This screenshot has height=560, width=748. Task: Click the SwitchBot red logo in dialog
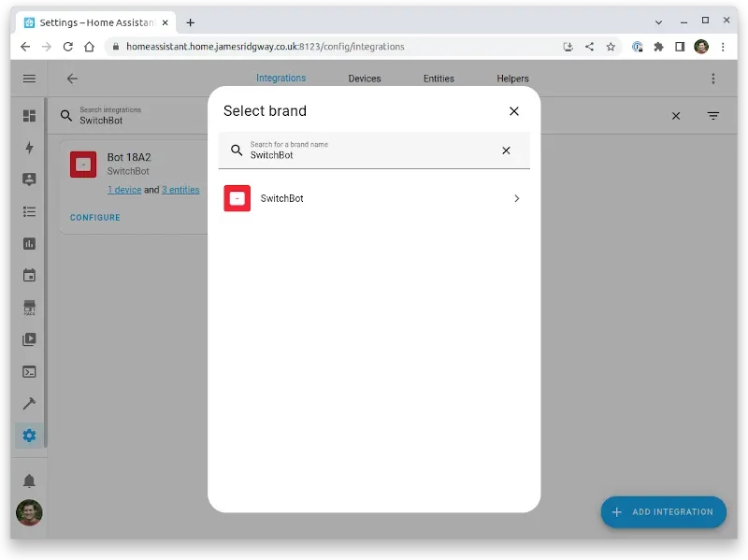tap(237, 198)
